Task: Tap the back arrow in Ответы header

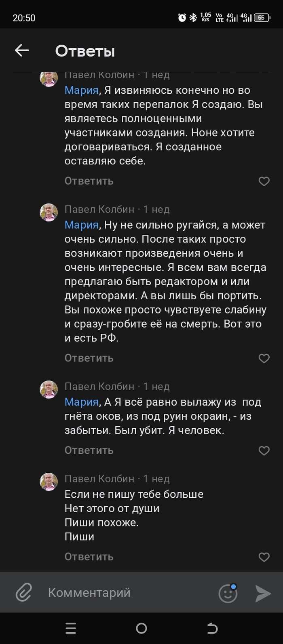Action: click(x=22, y=51)
